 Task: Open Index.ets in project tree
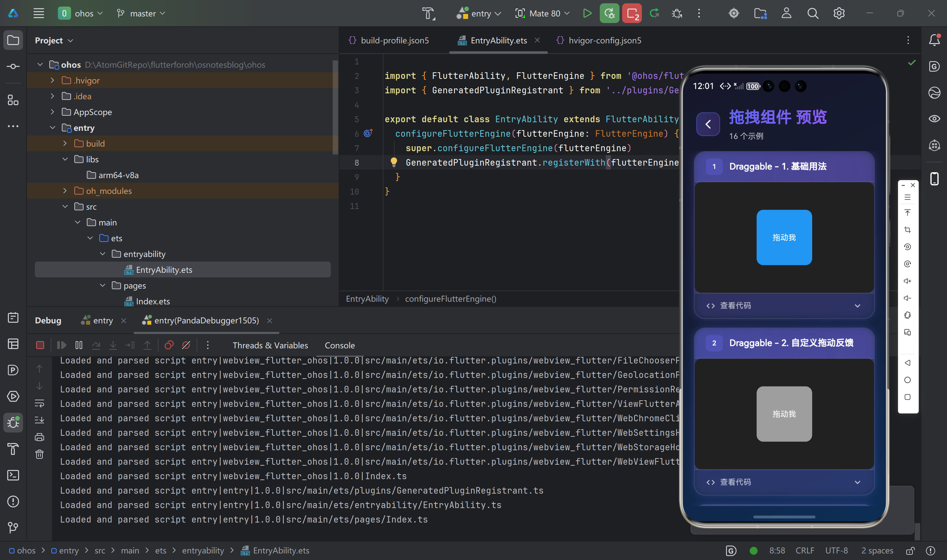(153, 301)
